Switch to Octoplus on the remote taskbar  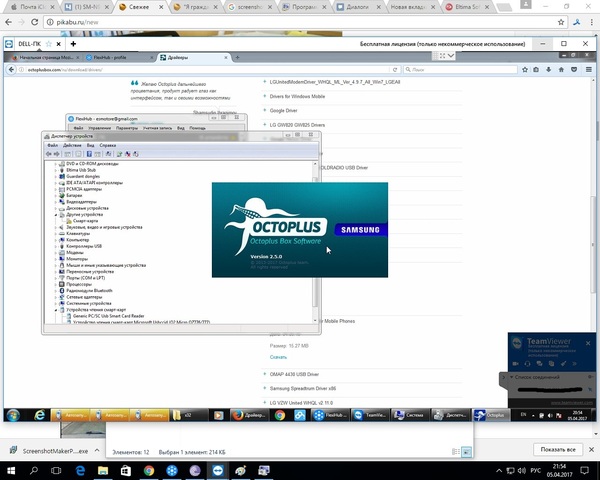[491, 415]
